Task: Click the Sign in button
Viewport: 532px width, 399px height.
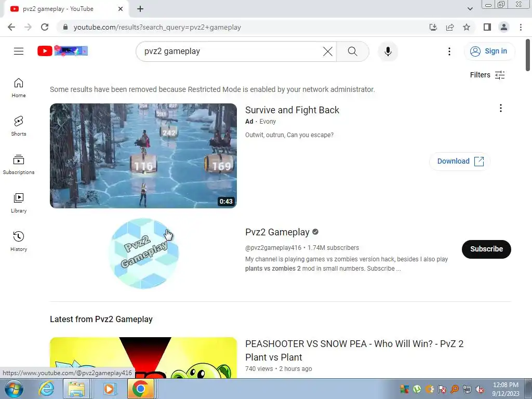Action: pyautogui.click(x=489, y=51)
